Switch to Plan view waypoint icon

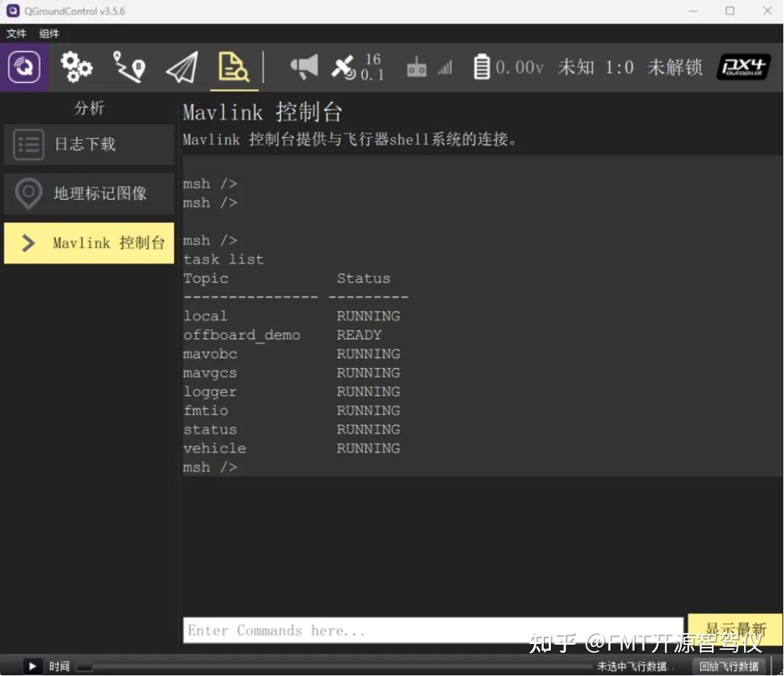click(128, 67)
